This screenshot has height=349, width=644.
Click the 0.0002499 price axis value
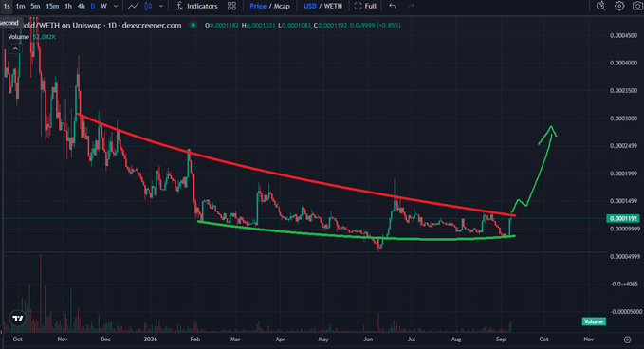[623, 146]
